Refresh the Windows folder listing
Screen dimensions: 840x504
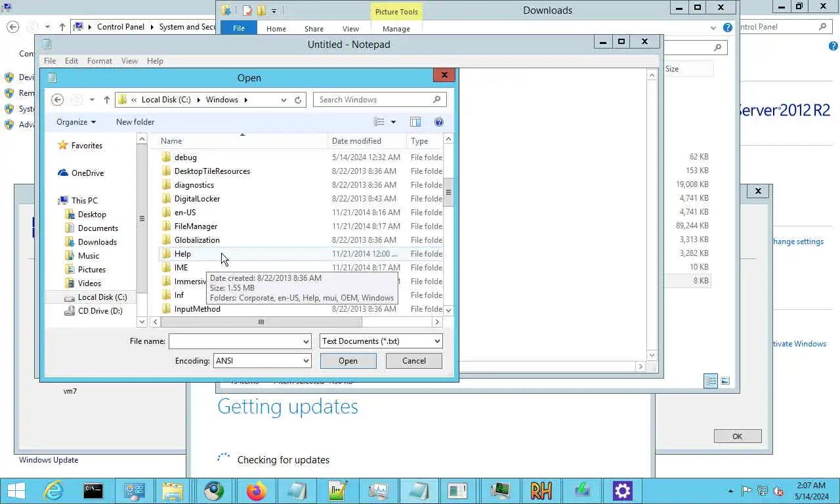pyautogui.click(x=298, y=100)
